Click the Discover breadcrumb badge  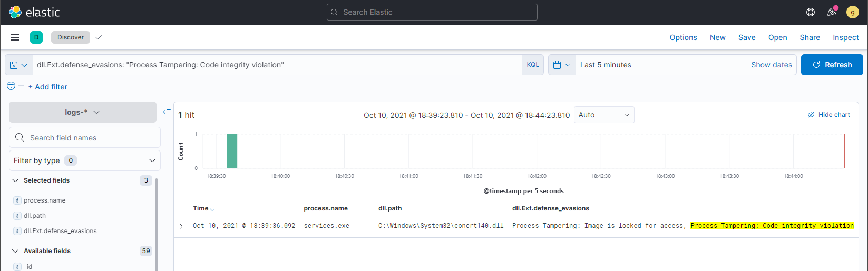(71, 37)
